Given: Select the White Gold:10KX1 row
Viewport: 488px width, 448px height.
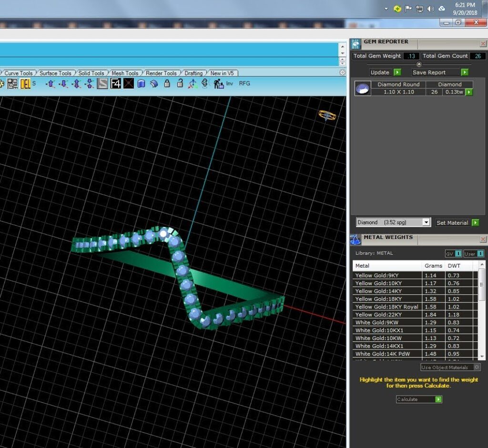Looking at the screenshot, I should pyautogui.click(x=415, y=330).
